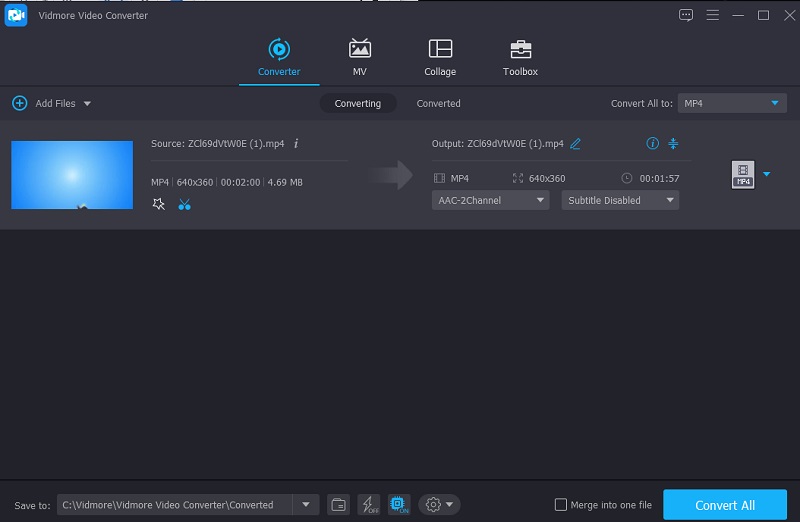The width and height of the screenshot is (800, 522).
Task: Click the compress video icon beside output
Action: coord(673,144)
